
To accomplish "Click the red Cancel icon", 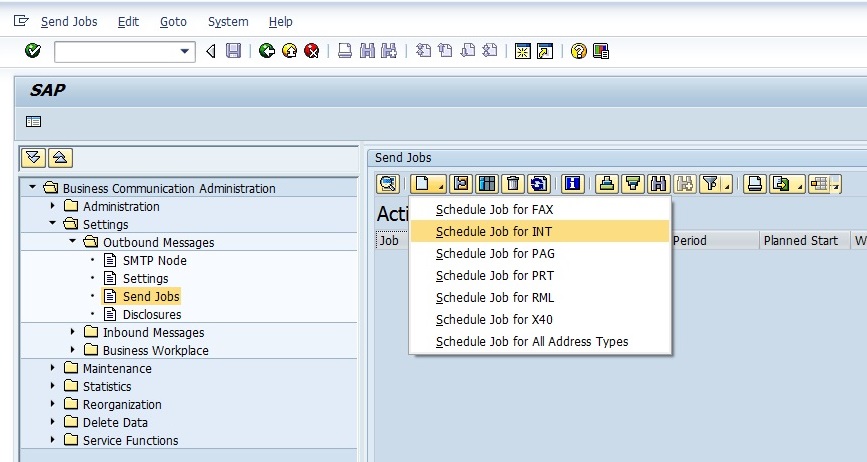I will (312, 51).
